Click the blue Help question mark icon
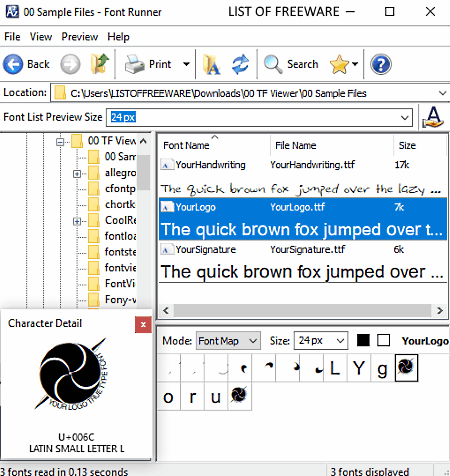 coord(381,64)
